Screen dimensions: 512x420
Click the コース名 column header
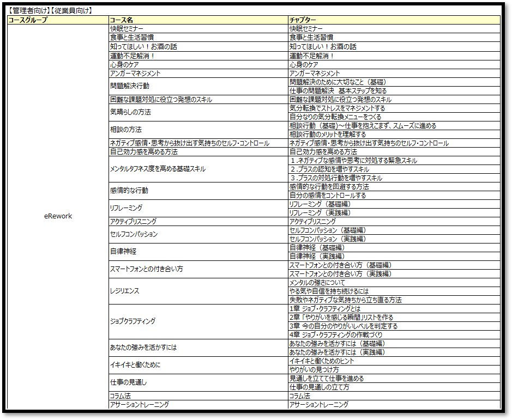122,20
